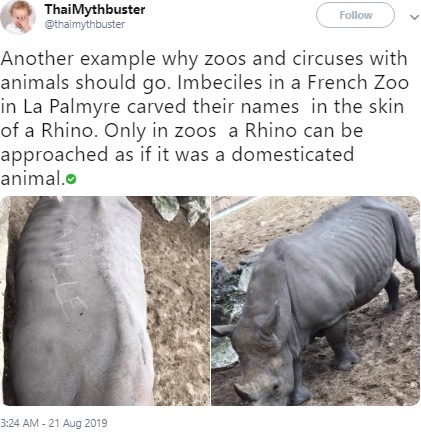Click the rhino's hind leg in right photo

pos(394,292)
